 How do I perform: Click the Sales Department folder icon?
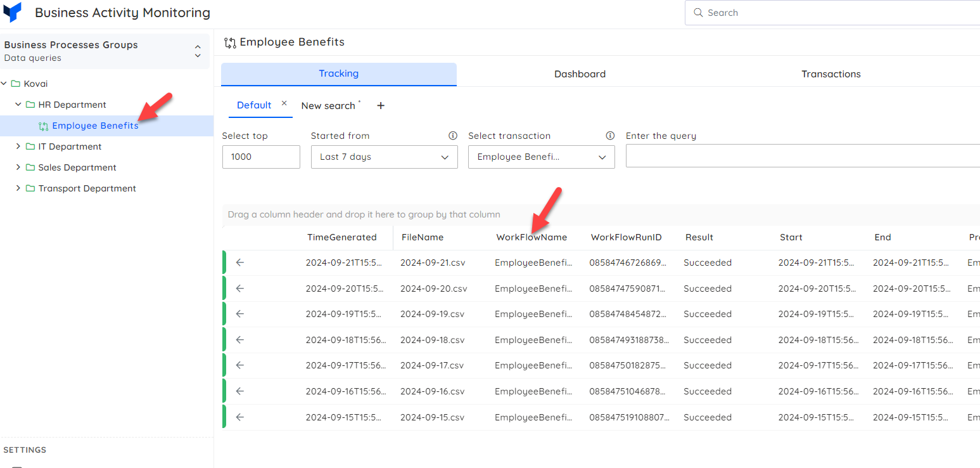tap(30, 167)
